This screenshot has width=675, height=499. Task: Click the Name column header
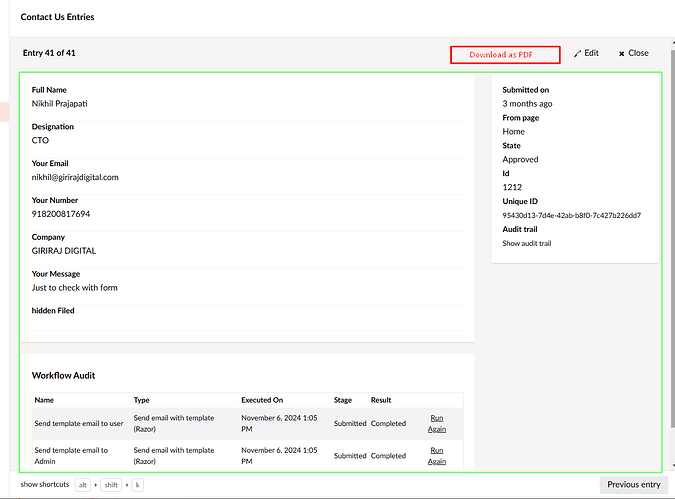click(x=44, y=400)
